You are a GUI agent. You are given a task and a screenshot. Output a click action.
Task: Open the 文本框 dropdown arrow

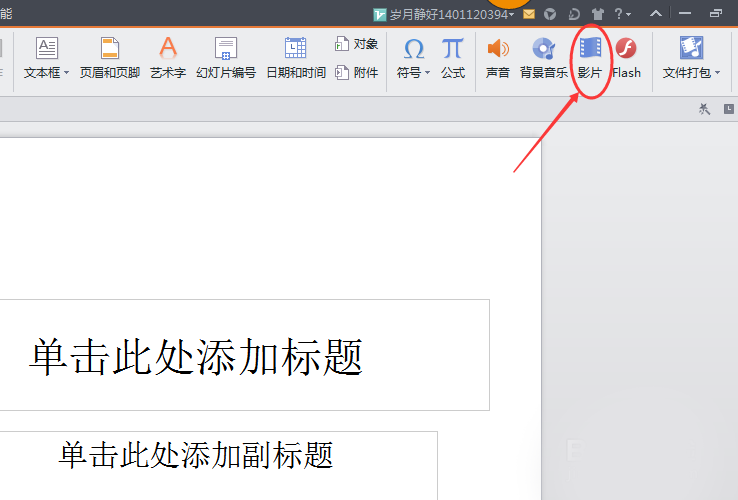coord(66,73)
